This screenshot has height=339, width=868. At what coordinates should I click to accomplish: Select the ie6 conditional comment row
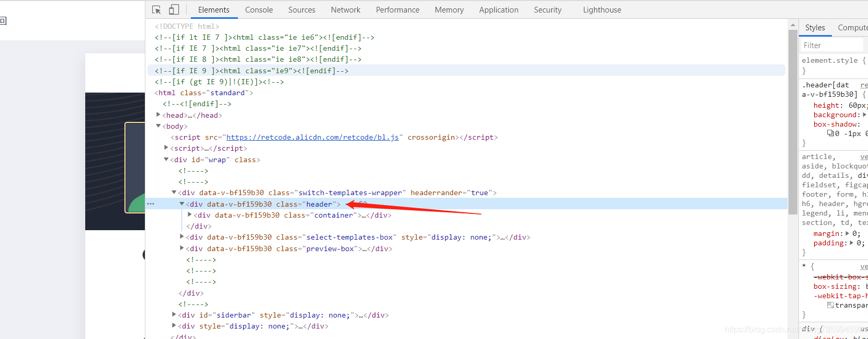[265, 37]
